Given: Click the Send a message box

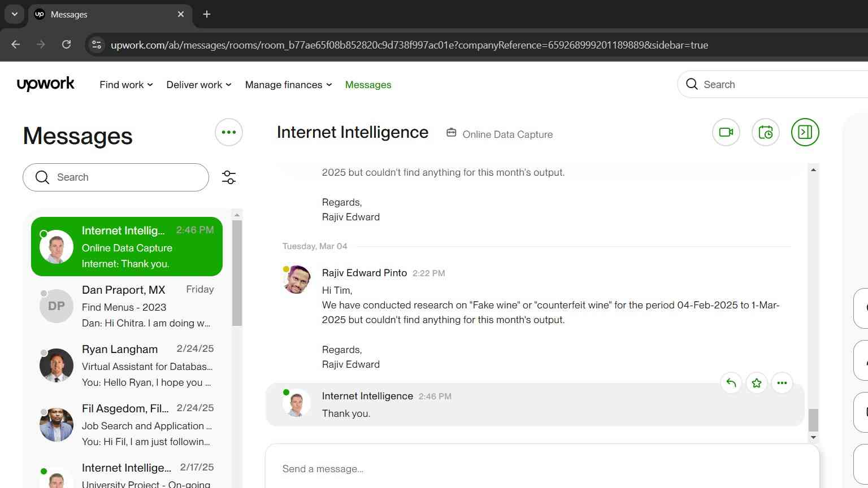Looking at the screenshot, I should 542,468.
